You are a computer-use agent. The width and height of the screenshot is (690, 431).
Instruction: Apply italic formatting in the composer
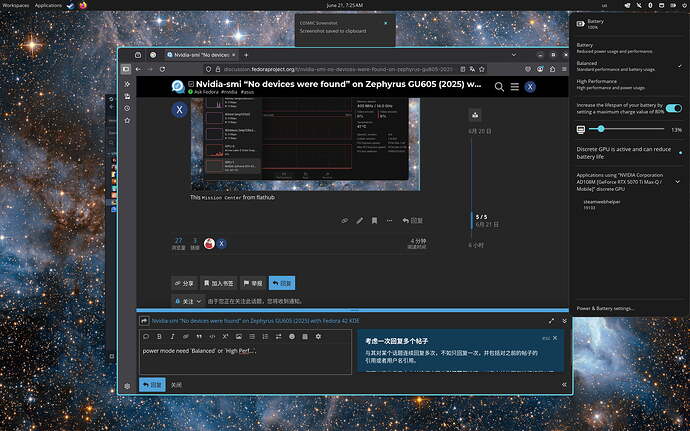[172, 336]
